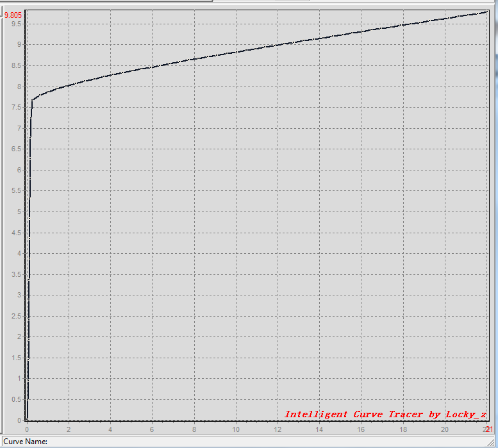Viewport: 498px width, 448px height.
Task: Select the 6 tick label on vertical axis
Action: pos(19,170)
